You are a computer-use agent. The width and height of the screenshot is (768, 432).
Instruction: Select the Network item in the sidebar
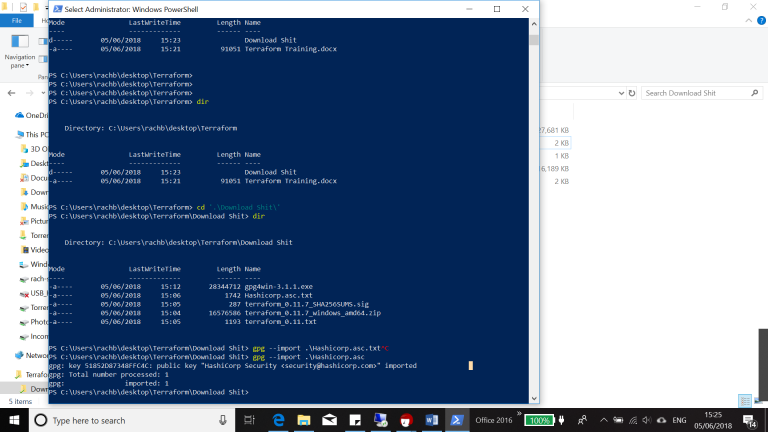(x=31, y=355)
